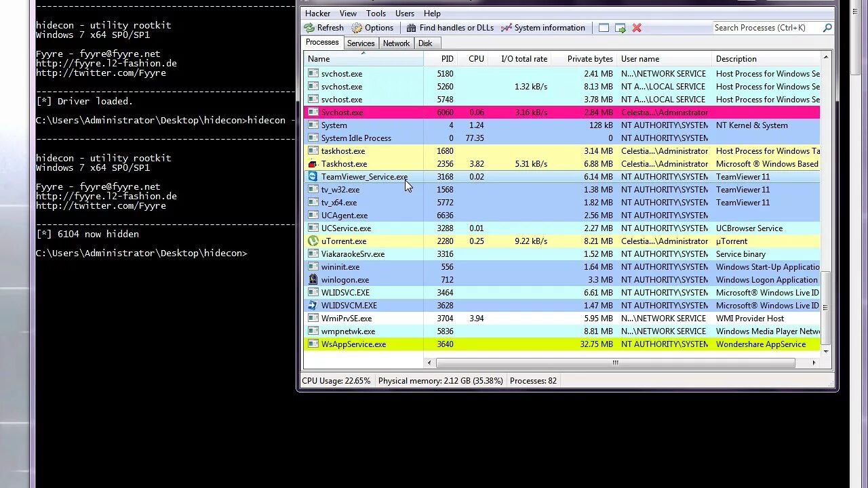Click Processes: 82 status entry
This screenshot has height=488, width=868.
[533, 381]
